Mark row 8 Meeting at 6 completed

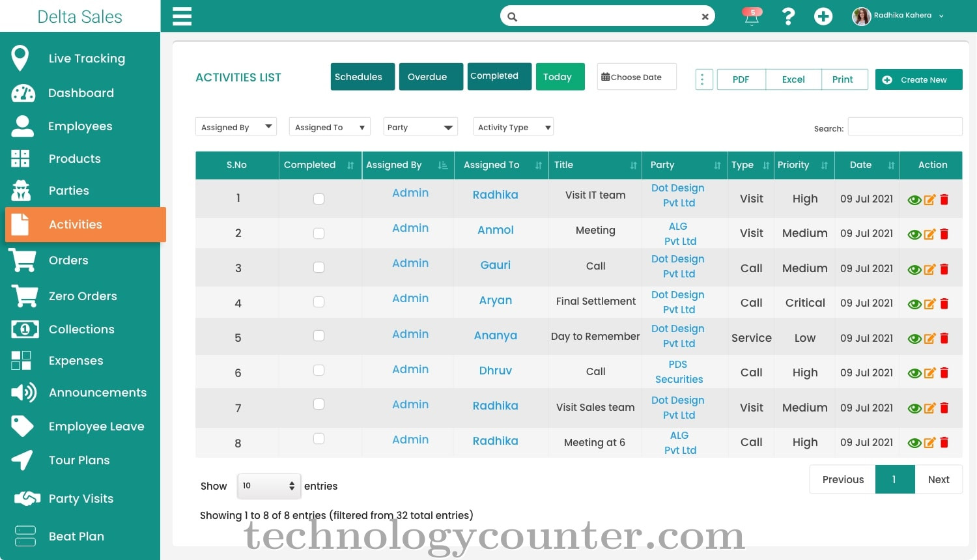(x=319, y=438)
